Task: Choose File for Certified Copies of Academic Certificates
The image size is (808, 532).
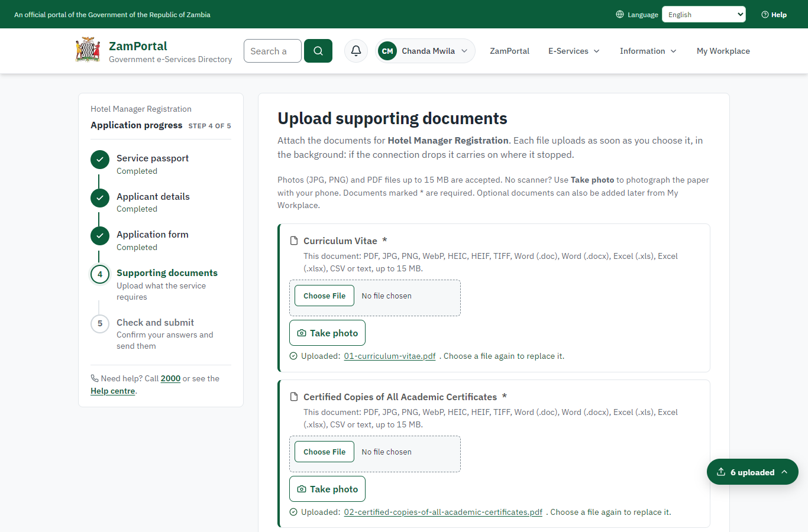Action: click(324, 452)
